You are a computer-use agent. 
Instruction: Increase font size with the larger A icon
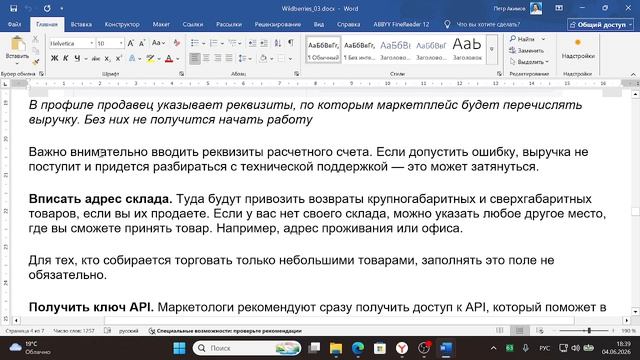click(131, 43)
